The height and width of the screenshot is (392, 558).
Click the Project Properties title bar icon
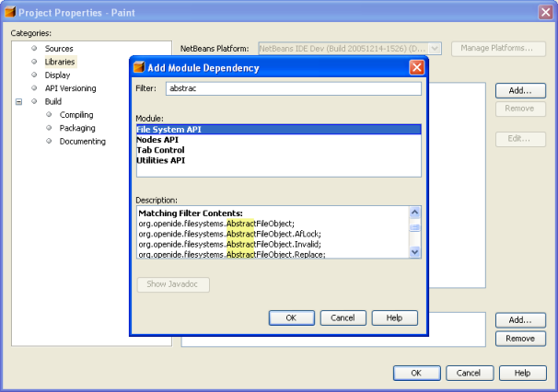tap(10, 12)
